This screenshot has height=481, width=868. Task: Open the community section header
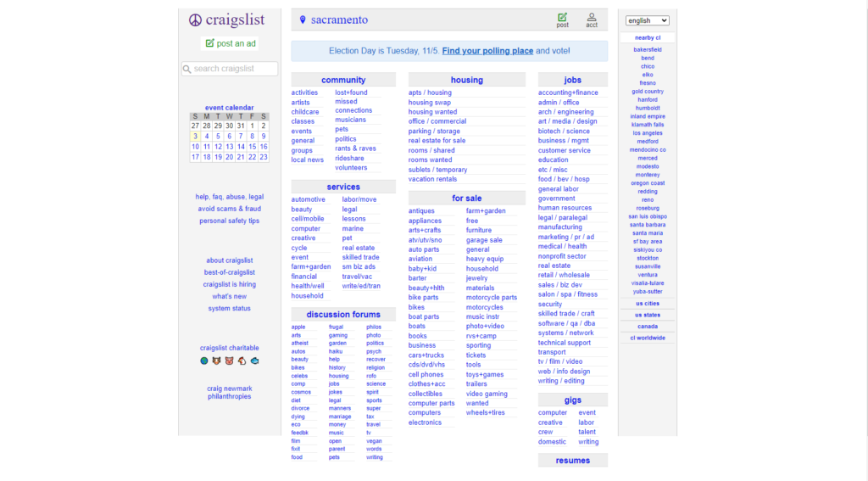343,80
